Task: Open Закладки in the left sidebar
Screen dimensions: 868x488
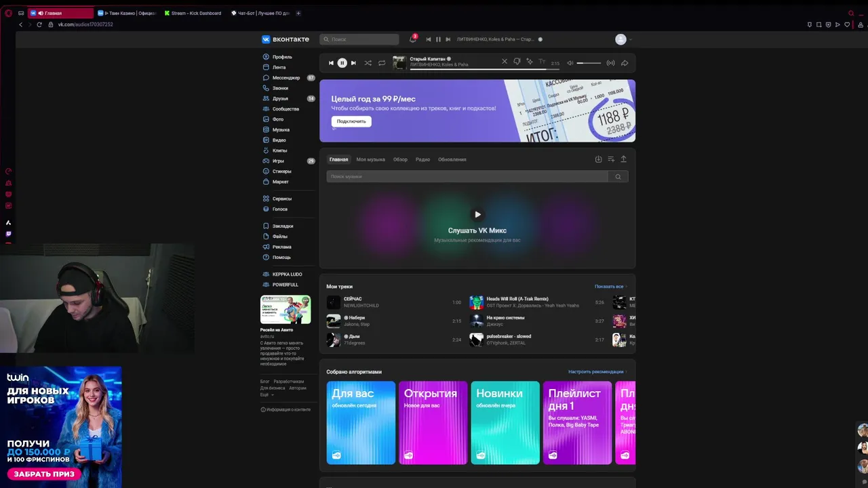Action: 283,226
